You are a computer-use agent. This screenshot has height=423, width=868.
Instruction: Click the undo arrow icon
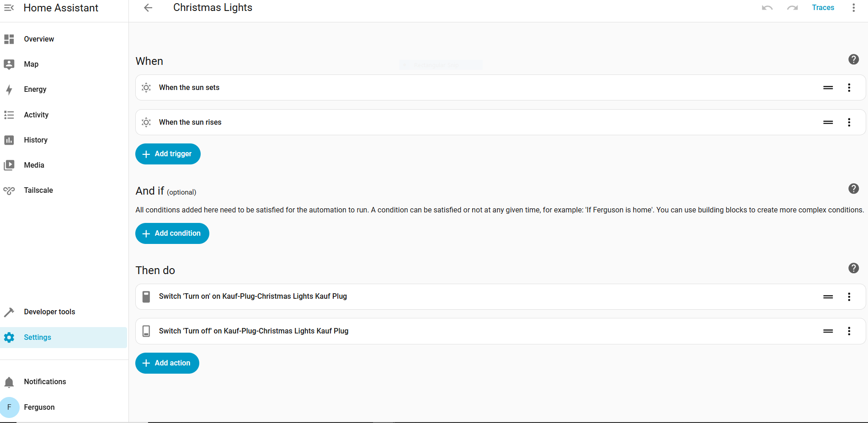click(x=767, y=8)
